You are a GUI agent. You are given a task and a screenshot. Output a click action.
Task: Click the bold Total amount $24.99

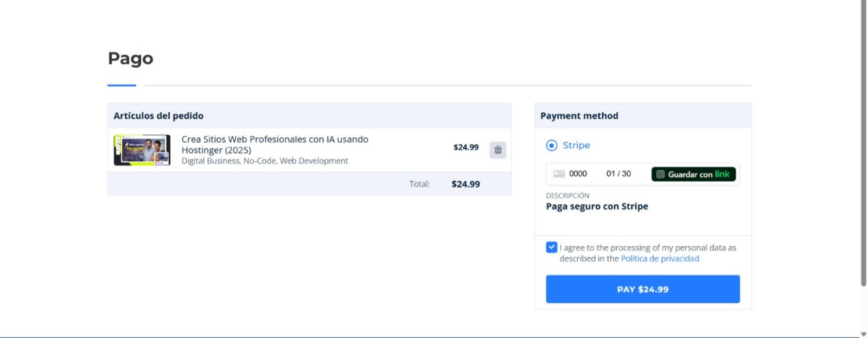[465, 184]
